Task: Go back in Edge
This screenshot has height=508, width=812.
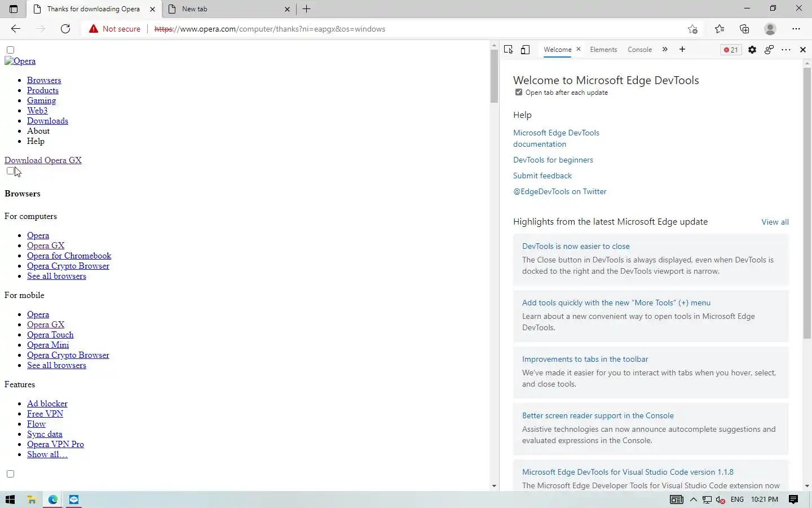Action: click(x=16, y=29)
